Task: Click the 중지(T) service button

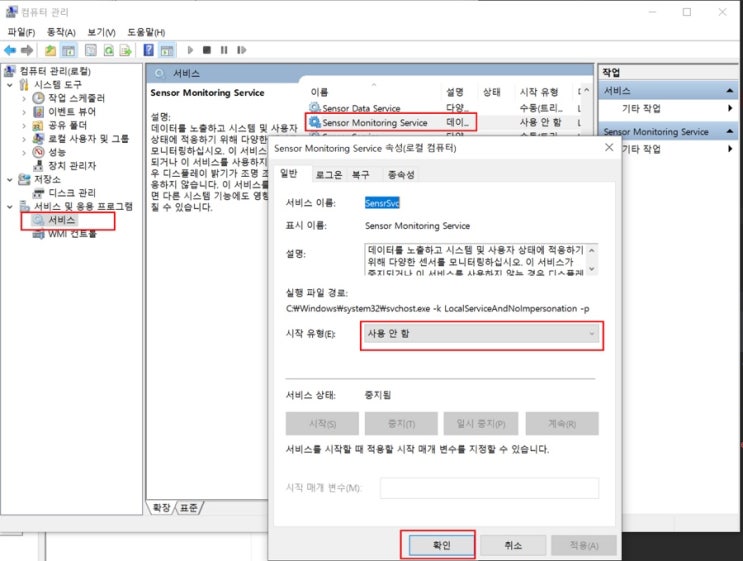Action: pos(401,424)
